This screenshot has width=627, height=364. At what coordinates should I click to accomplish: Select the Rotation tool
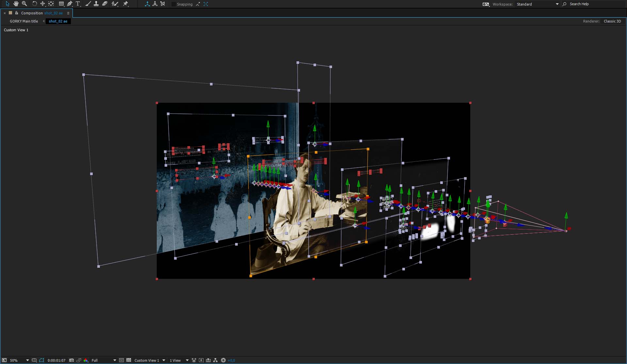[x=34, y=4]
